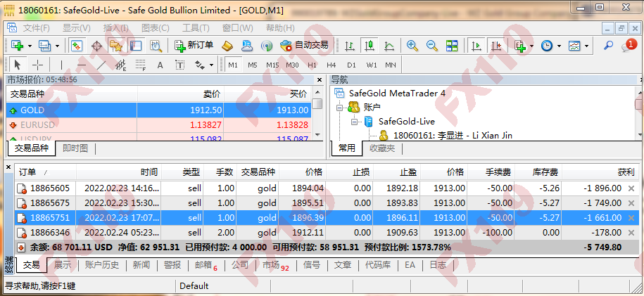Image resolution: width=644 pixels, height=296 pixels.
Task: Select the crosshair tool
Action: point(37,65)
